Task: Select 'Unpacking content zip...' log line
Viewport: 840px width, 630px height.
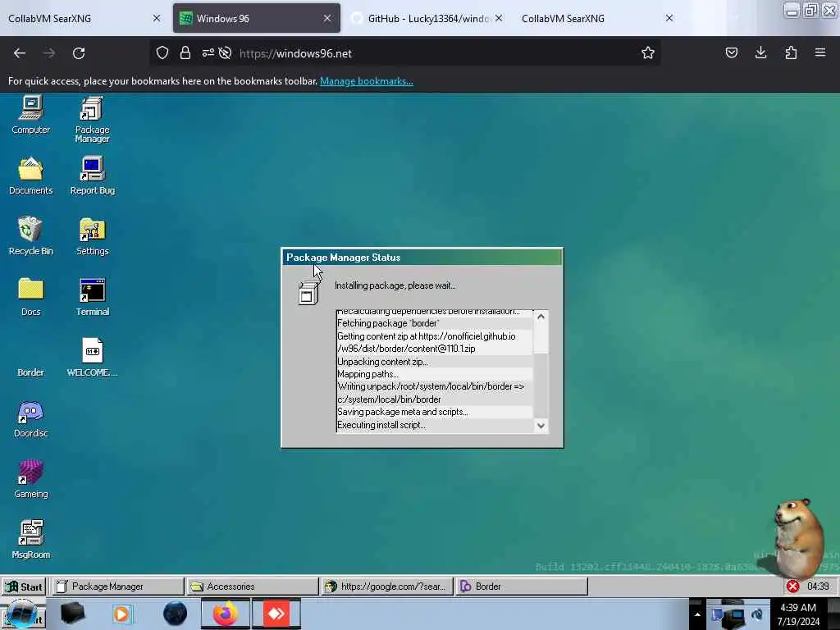Action: (434, 362)
